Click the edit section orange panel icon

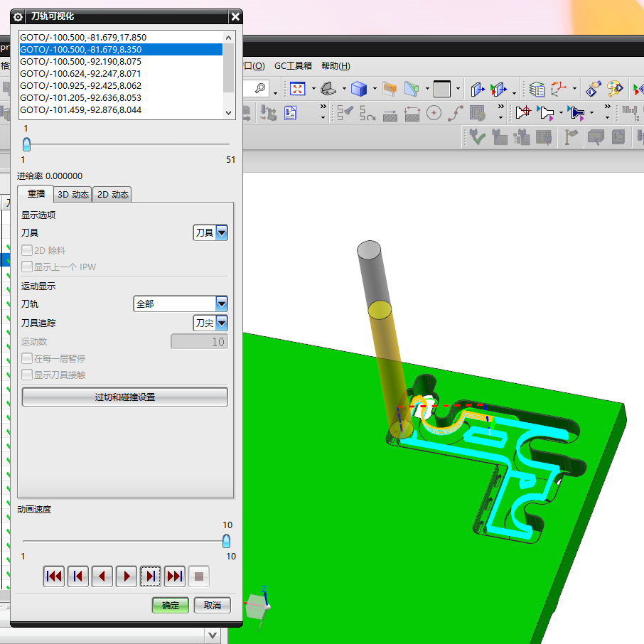pyautogui.click(x=390, y=89)
